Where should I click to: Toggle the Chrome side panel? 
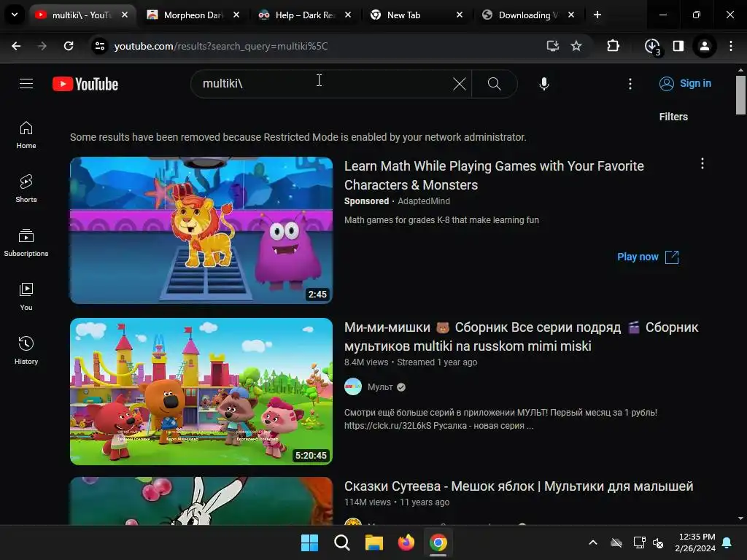[x=678, y=46]
